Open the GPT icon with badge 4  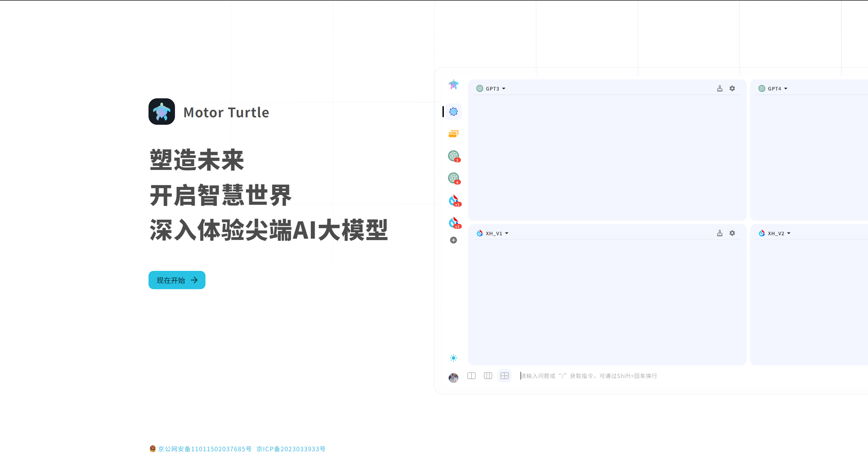pyautogui.click(x=454, y=178)
